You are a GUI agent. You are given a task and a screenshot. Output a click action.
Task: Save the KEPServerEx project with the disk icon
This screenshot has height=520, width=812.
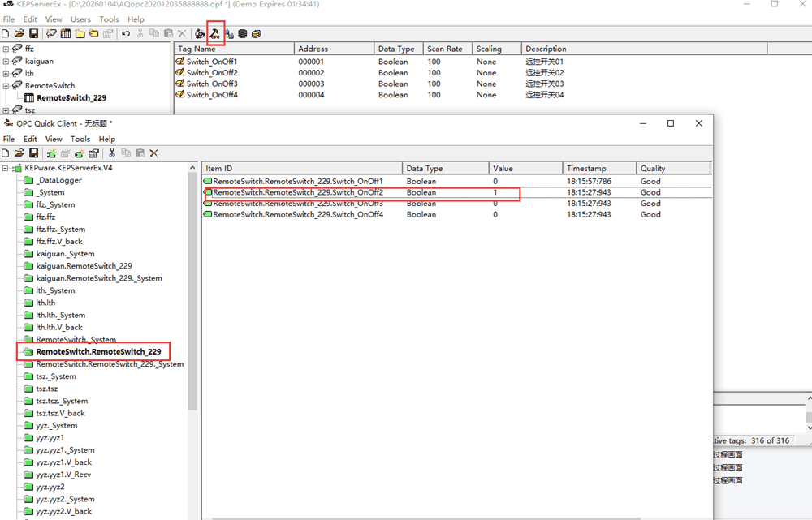click(33, 33)
